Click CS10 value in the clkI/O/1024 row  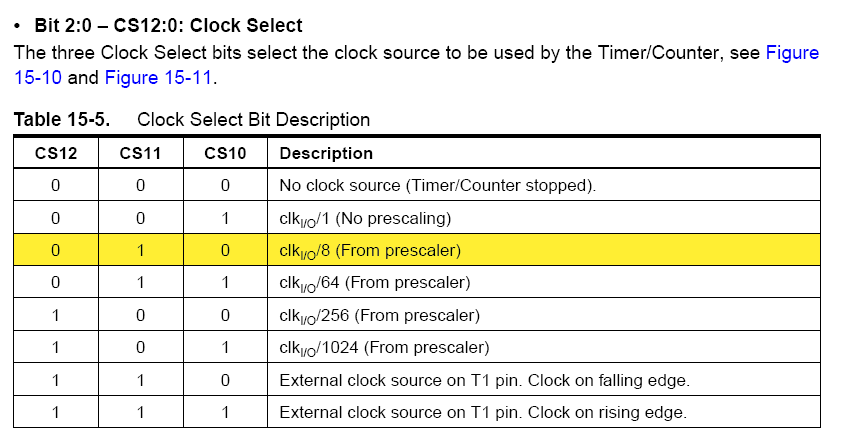click(x=225, y=348)
